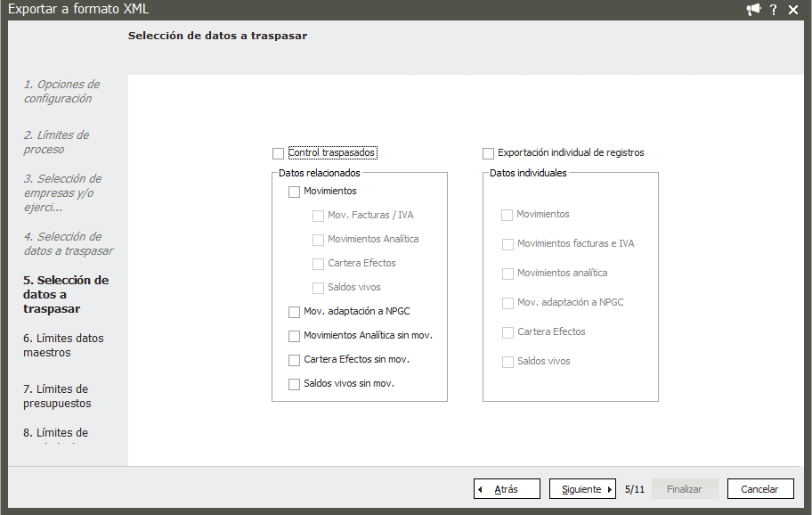Toggle Mov. adaptación a NPGC checkbox
The width and height of the screenshot is (812, 515).
click(295, 312)
